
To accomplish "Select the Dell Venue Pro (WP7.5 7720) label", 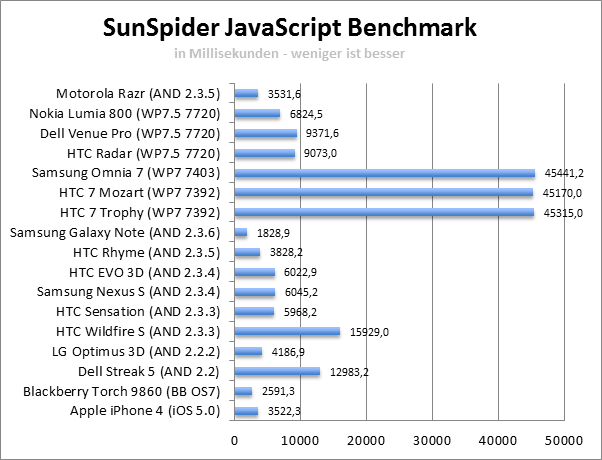I will [x=130, y=134].
